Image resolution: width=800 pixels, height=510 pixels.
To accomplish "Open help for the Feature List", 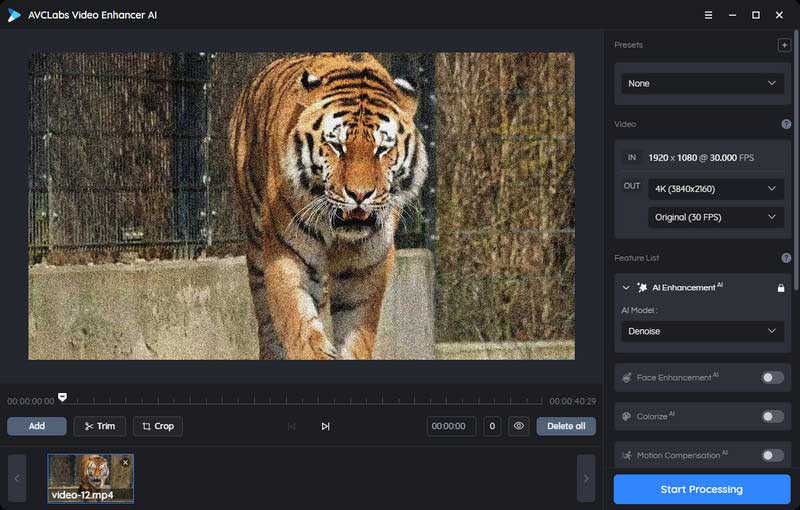I will click(786, 258).
